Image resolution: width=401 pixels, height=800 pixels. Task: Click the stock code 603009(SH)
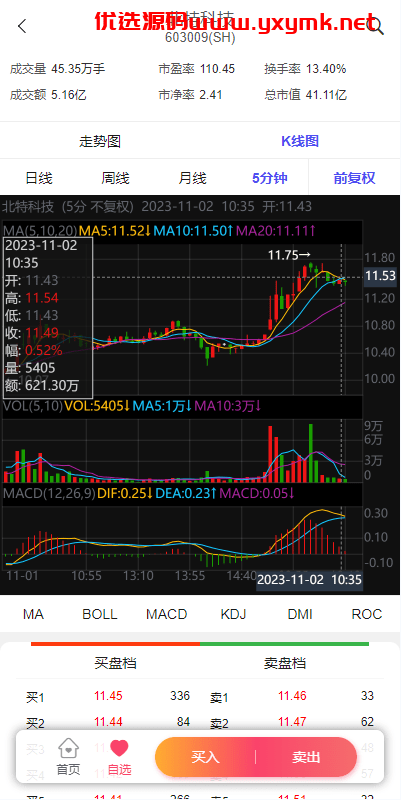200,37
